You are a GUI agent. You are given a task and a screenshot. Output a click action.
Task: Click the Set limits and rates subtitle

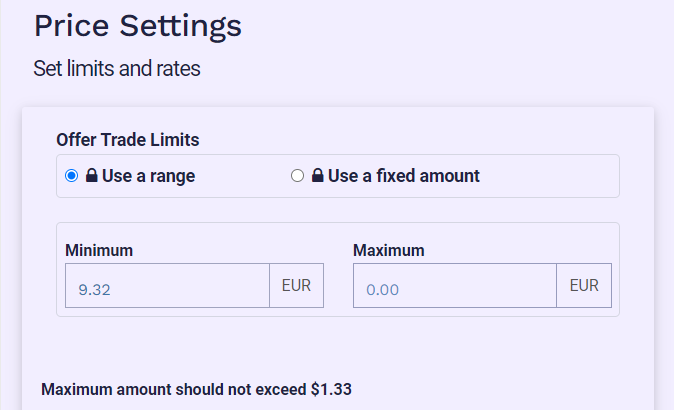point(117,69)
